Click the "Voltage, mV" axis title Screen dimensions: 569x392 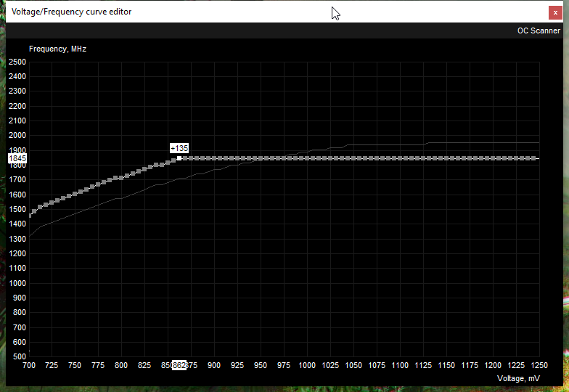pos(518,378)
